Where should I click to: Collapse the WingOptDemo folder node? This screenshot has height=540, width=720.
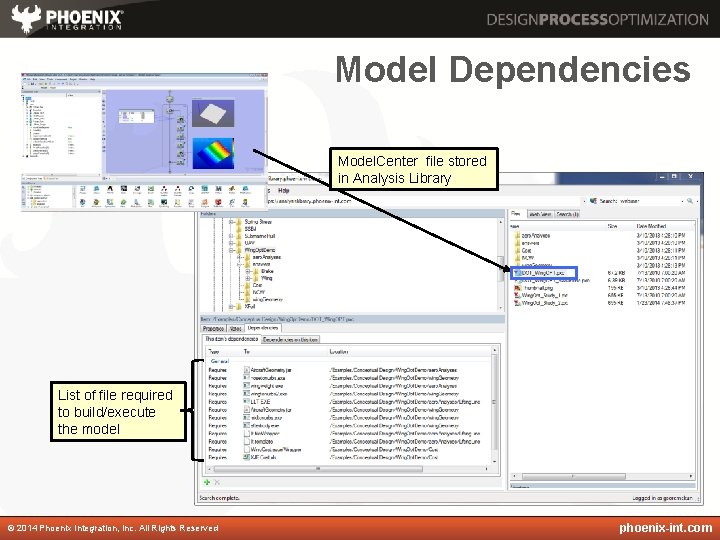[232, 250]
